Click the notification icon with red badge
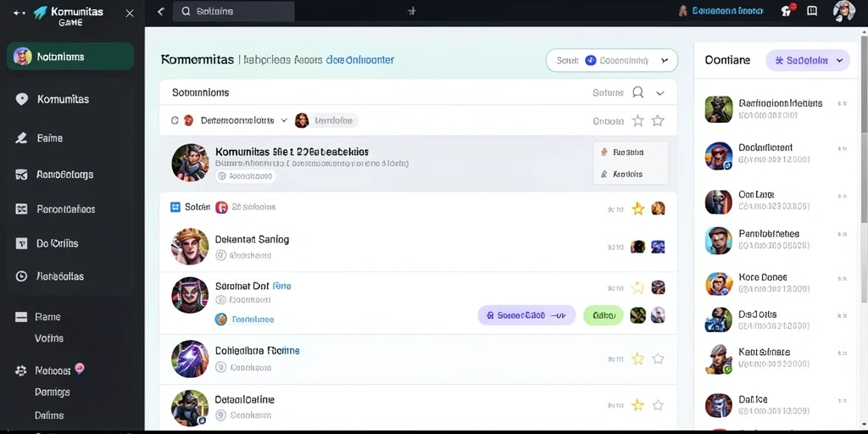The image size is (868, 434). coord(787,10)
